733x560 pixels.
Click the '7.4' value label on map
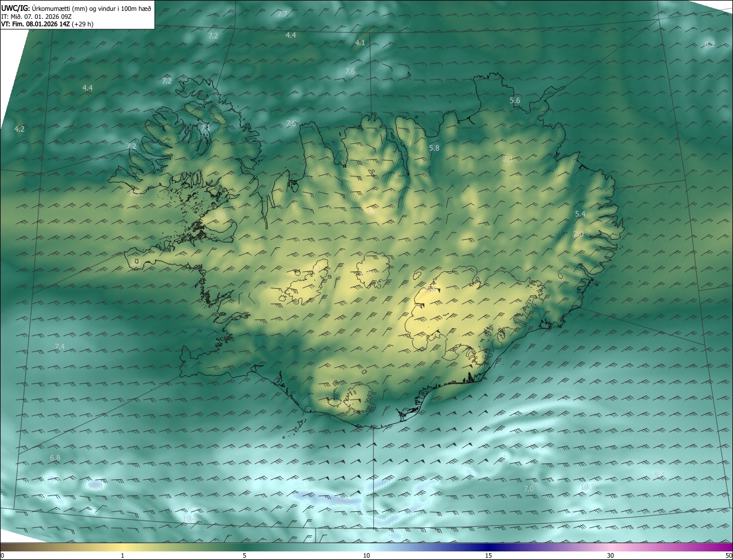(x=60, y=347)
